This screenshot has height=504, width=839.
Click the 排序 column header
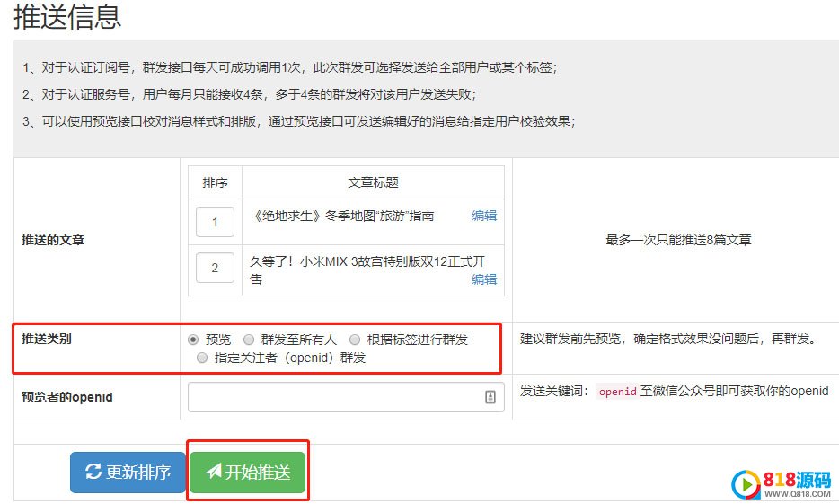coord(215,182)
